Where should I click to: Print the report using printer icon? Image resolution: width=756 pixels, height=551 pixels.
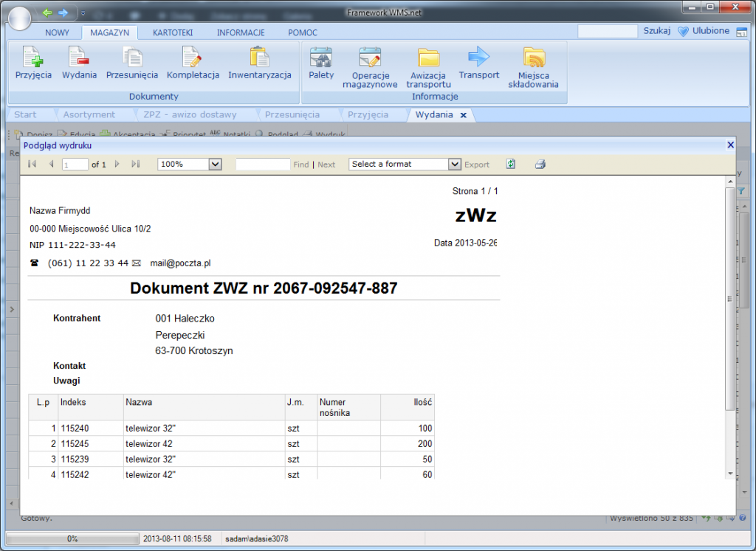[540, 164]
